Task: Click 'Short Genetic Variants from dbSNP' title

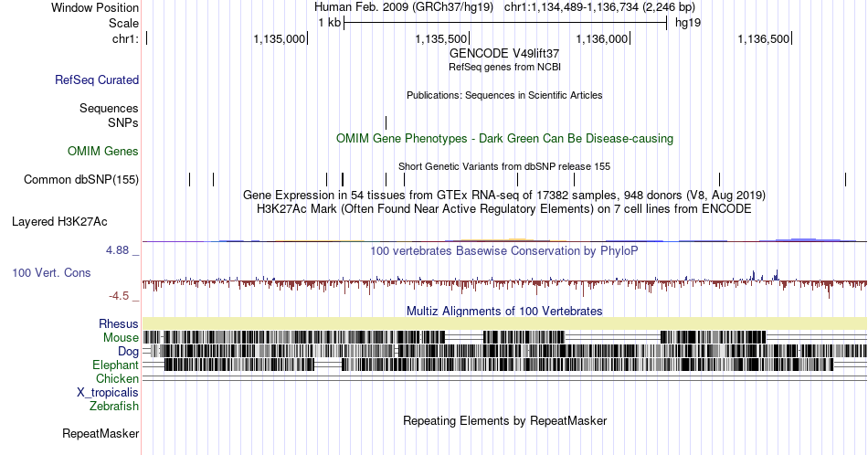Action: click(x=504, y=166)
